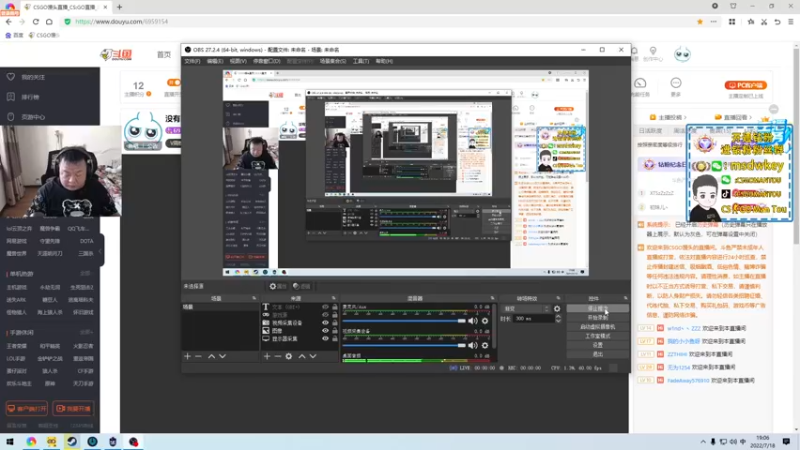Open the OBS View menu
Screen dimensions: 800x450
click(x=238, y=61)
